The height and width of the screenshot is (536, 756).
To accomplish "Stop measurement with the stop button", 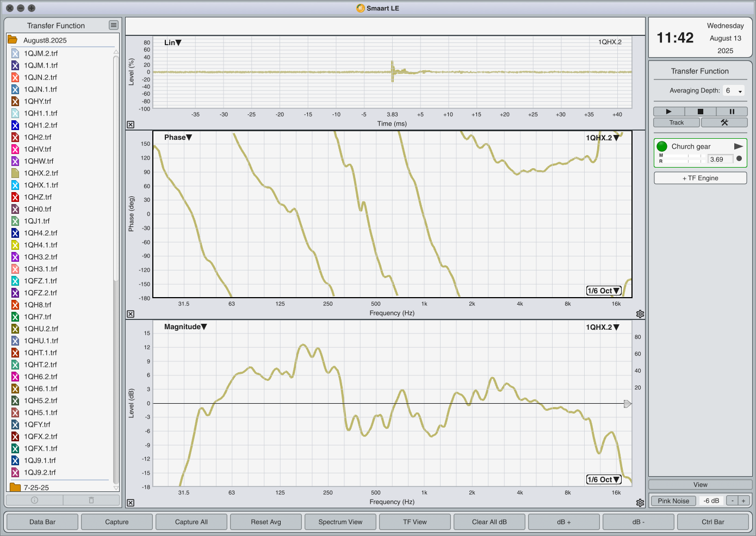I will (701, 111).
